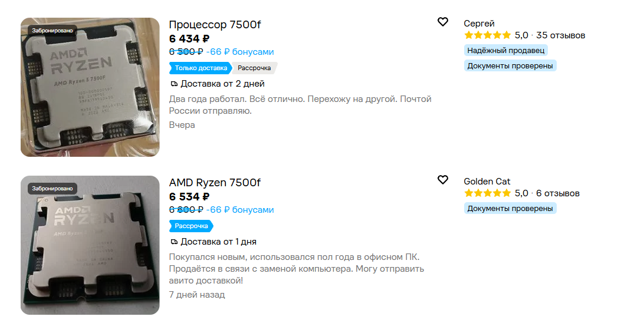Favorite the Процессор 7500f listing heart
The image size is (644, 323).
pyautogui.click(x=443, y=22)
